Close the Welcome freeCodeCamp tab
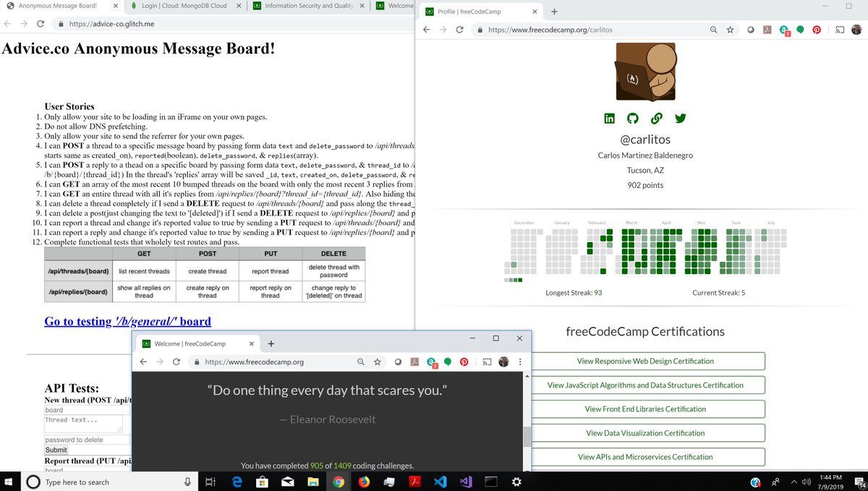The image size is (868, 491). click(x=250, y=343)
